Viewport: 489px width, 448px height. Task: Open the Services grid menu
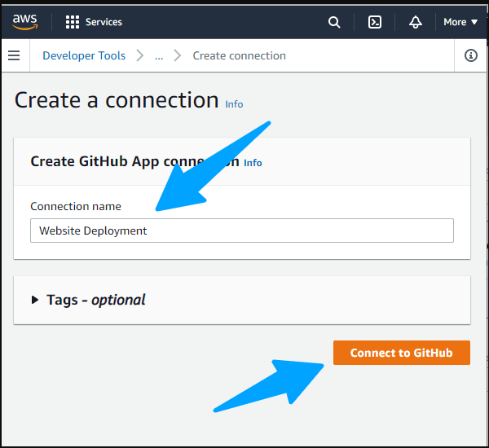tap(72, 22)
